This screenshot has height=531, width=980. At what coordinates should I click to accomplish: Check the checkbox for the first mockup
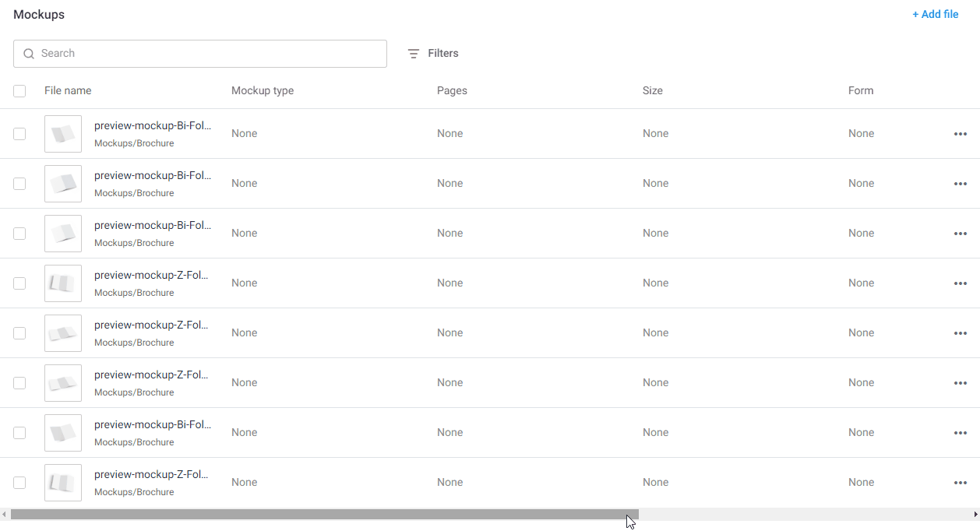[x=19, y=134]
